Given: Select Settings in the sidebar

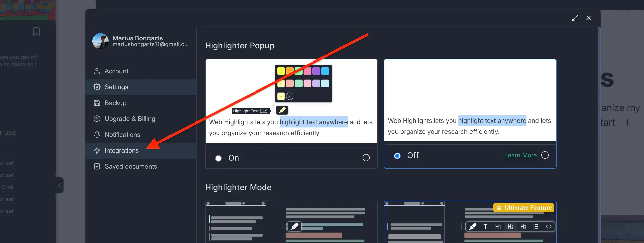Looking at the screenshot, I should click(x=141, y=87).
